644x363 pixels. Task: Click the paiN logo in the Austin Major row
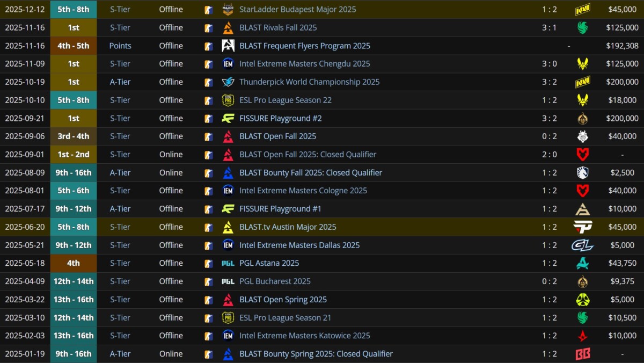[x=582, y=227]
